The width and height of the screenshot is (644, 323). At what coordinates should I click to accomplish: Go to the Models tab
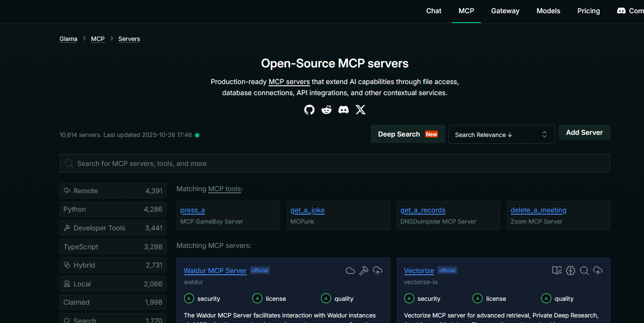pyautogui.click(x=548, y=11)
